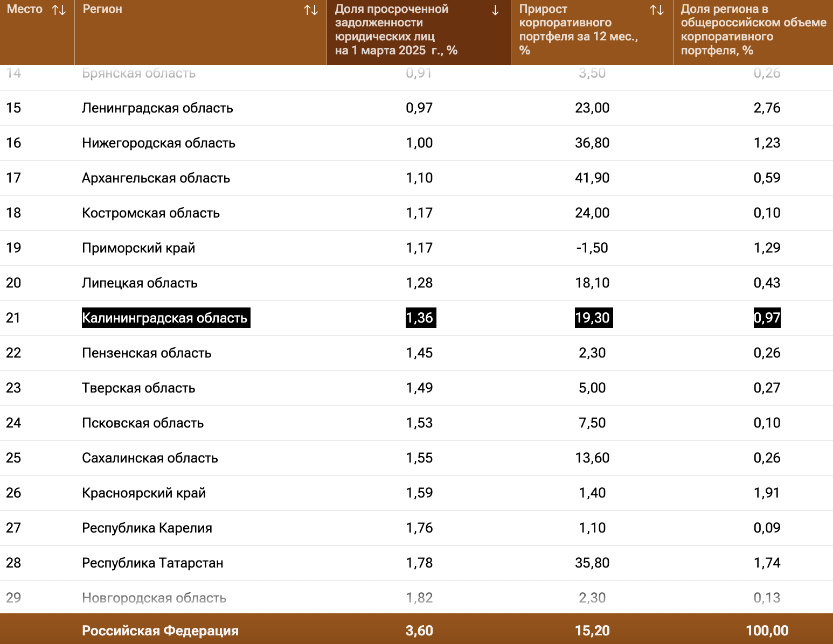
Task: Click overdue value 1,00 for Нижегородская
Action: coord(419,143)
